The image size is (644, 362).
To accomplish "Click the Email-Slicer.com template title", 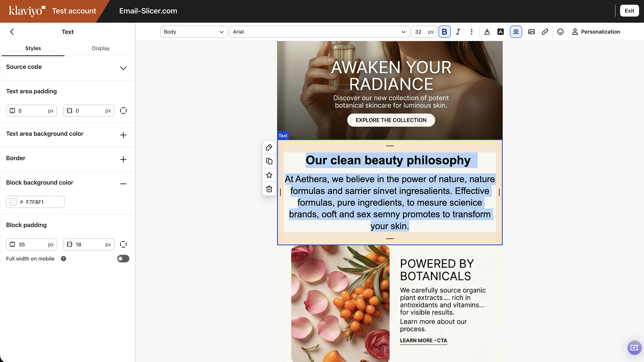I will [148, 11].
